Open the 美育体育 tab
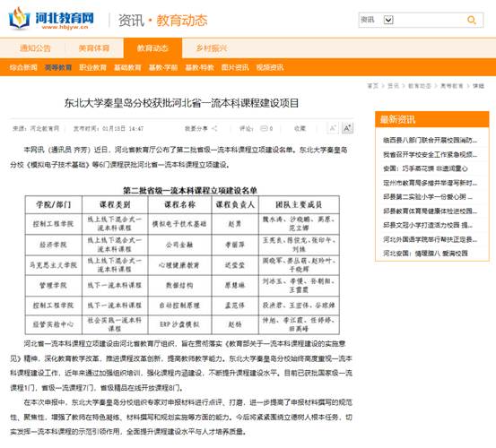496x448 pixels. pyautogui.click(x=94, y=48)
